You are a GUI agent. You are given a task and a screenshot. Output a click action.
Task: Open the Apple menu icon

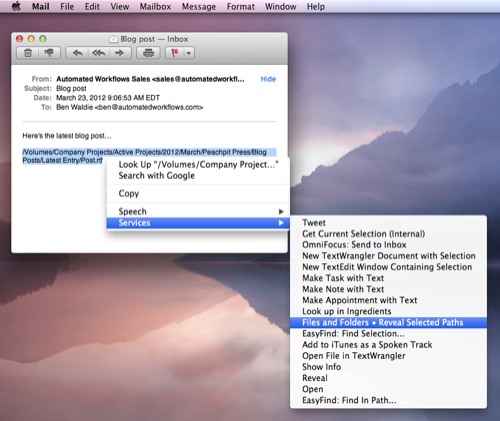point(16,6)
